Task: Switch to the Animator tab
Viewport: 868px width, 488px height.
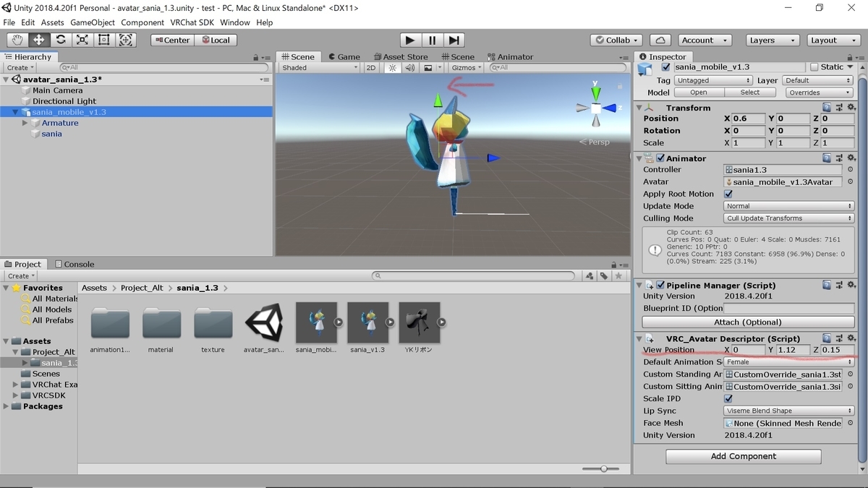Action: coord(511,56)
